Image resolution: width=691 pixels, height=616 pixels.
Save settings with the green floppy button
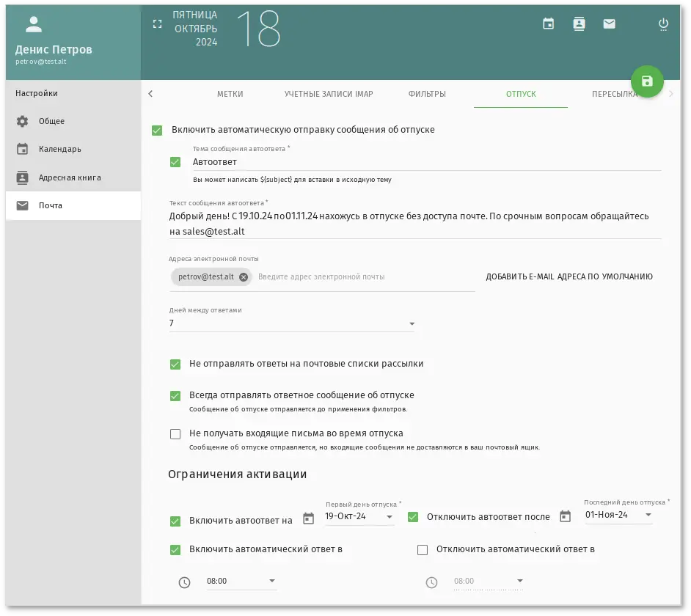646,81
